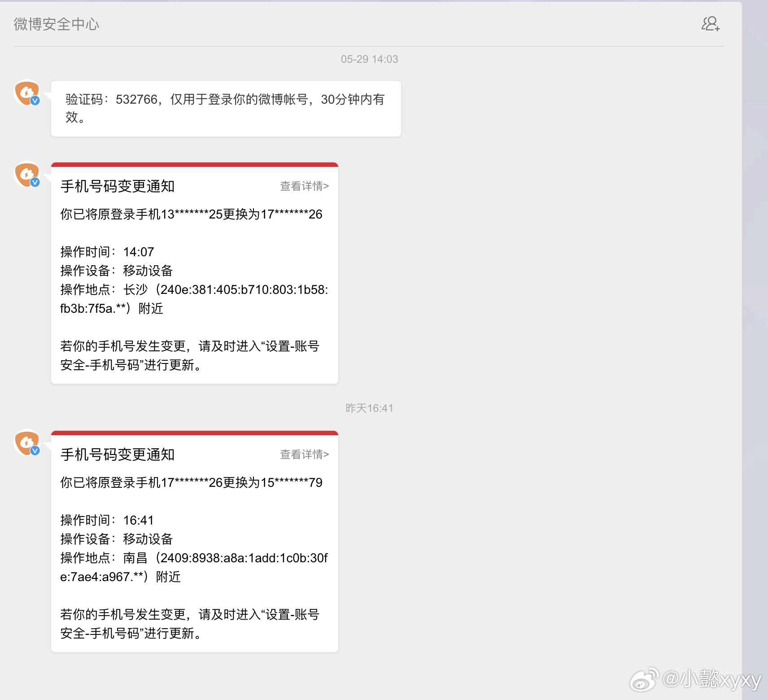View details of the 14:07 phone change notice

pos(305,186)
